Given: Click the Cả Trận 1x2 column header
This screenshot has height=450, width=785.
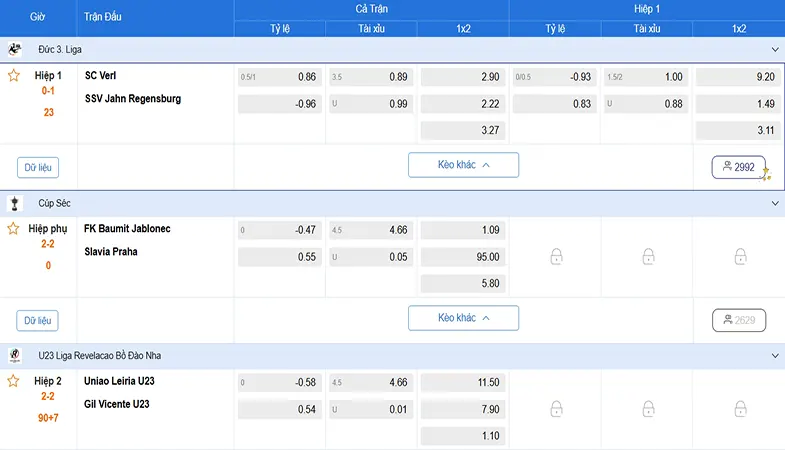Looking at the screenshot, I should coord(463,29).
